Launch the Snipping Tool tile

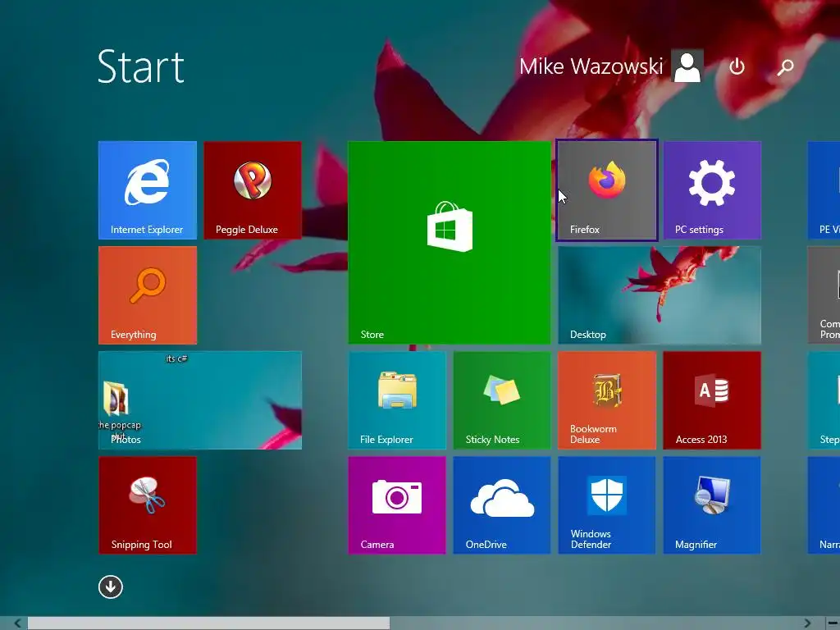[148, 505]
